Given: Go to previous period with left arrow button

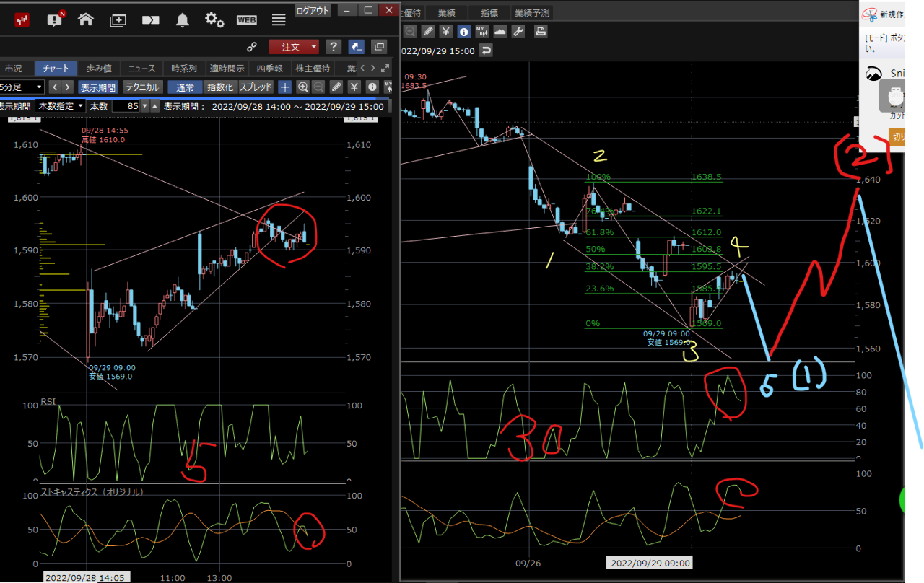Looking at the screenshot, I should click(53, 87).
